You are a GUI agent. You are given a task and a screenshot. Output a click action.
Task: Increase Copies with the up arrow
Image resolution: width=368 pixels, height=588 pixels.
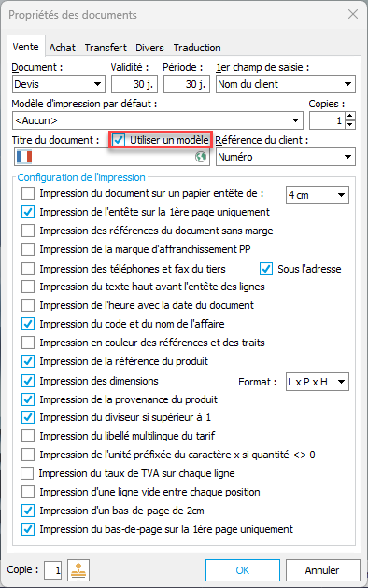(350, 117)
